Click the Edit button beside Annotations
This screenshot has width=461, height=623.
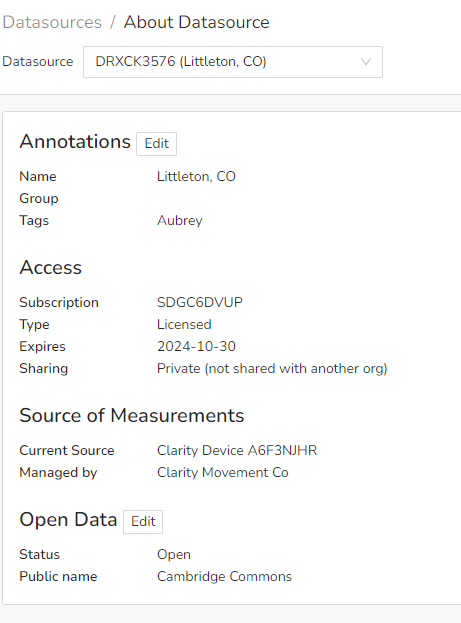157,144
